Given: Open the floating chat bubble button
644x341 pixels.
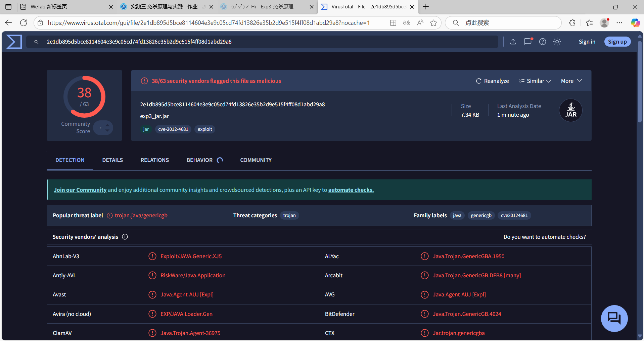Looking at the screenshot, I should tap(614, 318).
